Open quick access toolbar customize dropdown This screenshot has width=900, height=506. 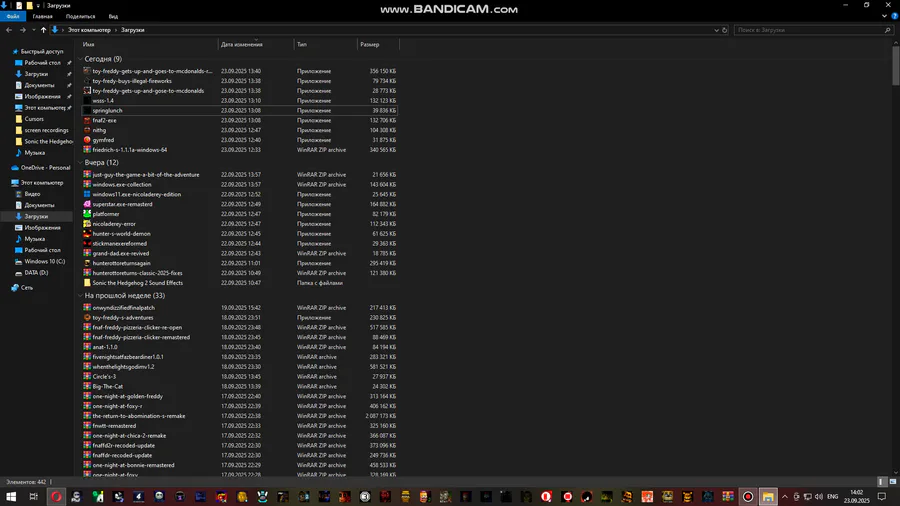(x=38, y=6)
